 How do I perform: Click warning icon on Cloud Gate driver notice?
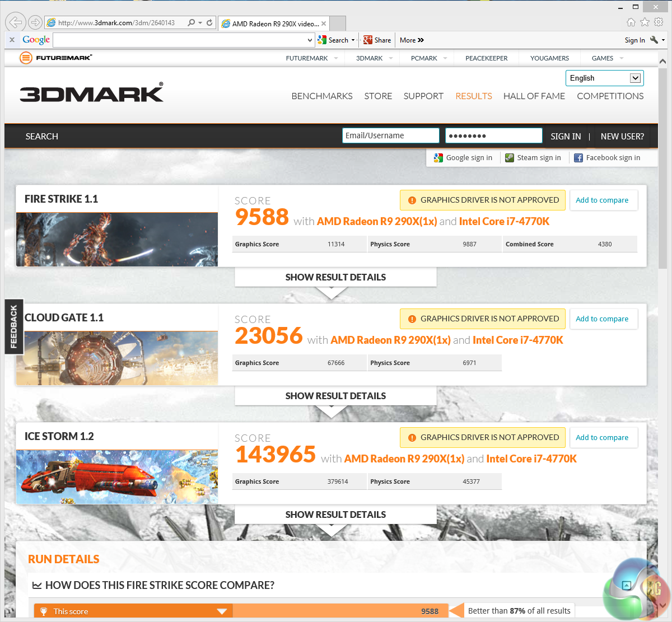412,319
